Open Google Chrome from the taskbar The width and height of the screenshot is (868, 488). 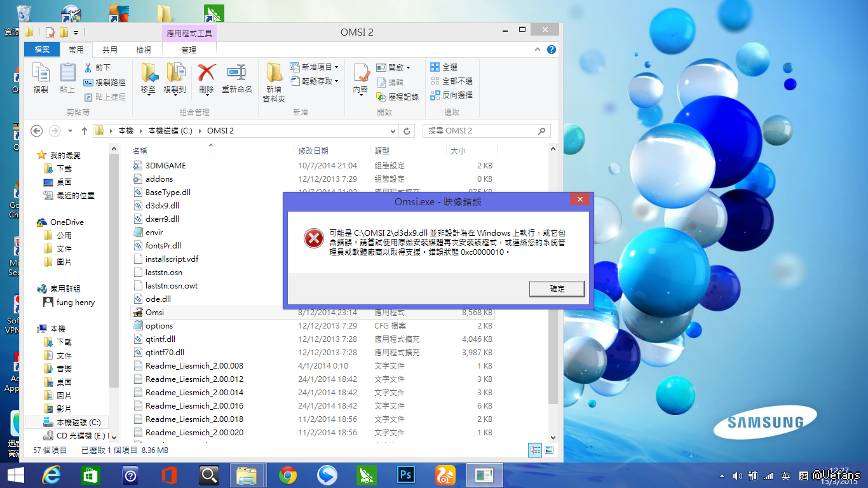click(288, 475)
